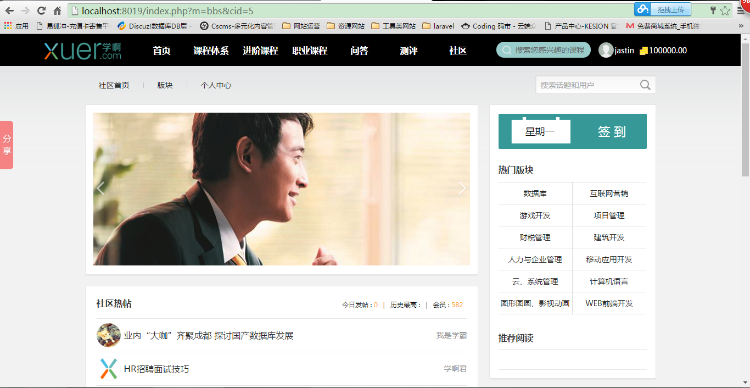Click the jastin username

tap(624, 50)
